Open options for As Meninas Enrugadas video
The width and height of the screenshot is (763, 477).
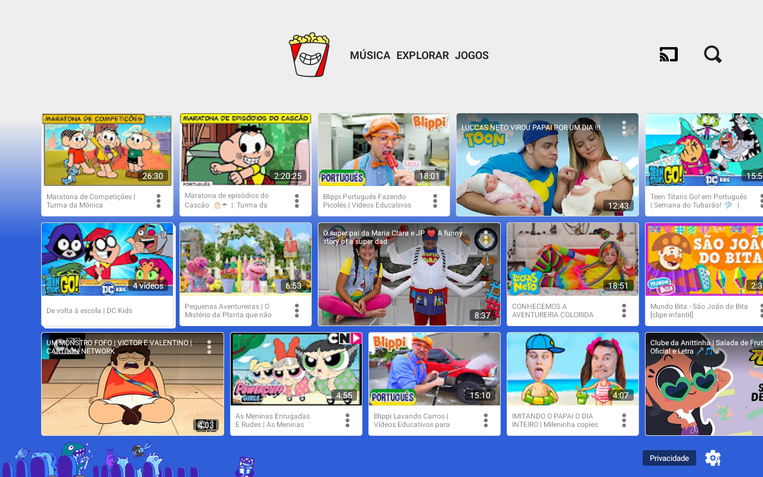coord(347,420)
